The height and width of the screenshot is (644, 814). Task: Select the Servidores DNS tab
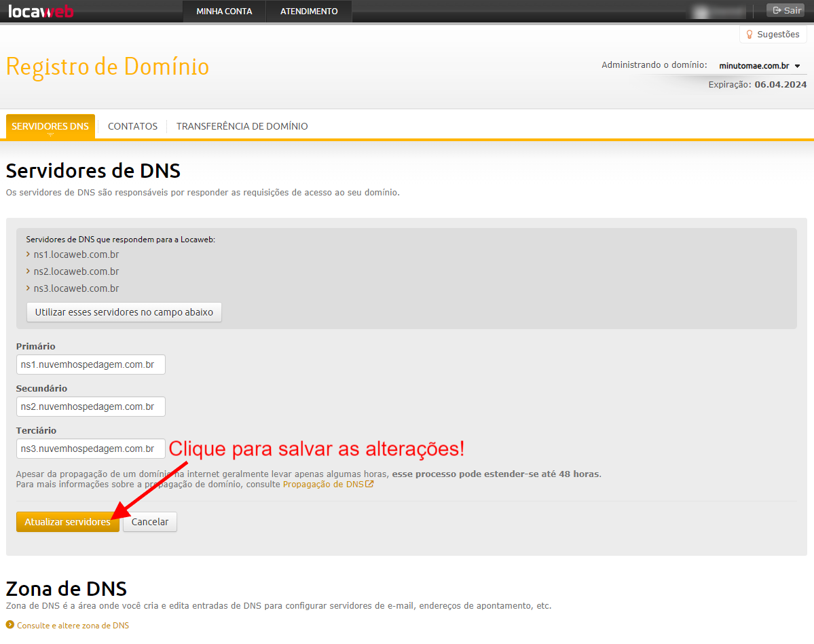[x=50, y=127]
